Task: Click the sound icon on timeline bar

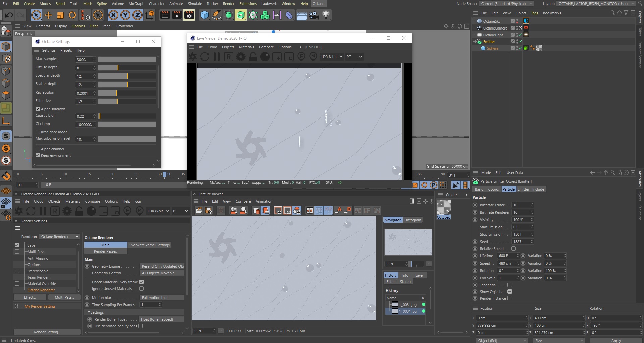Action: coord(456,185)
